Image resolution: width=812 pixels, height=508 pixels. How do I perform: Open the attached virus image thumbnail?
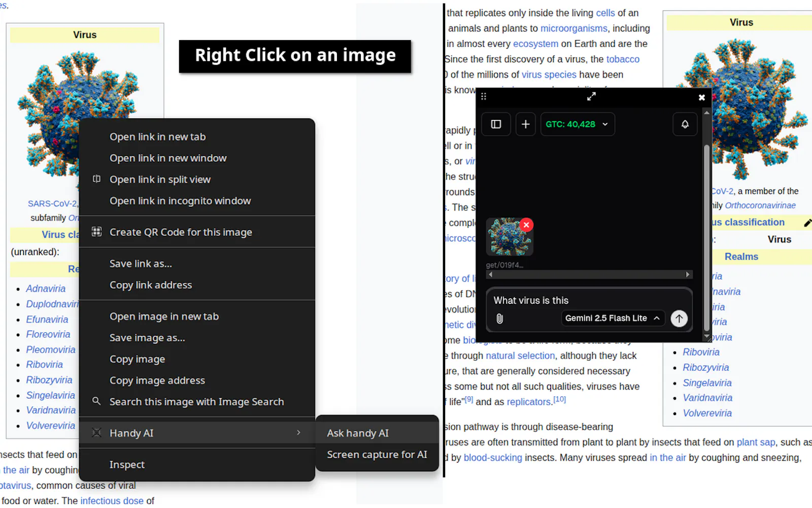(x=509, y=237)
